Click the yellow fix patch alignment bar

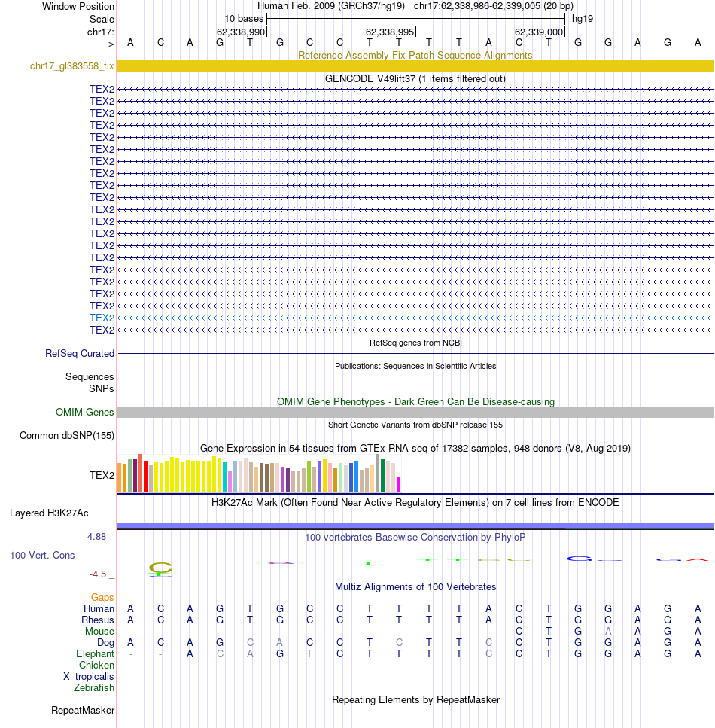click(415, 66)
